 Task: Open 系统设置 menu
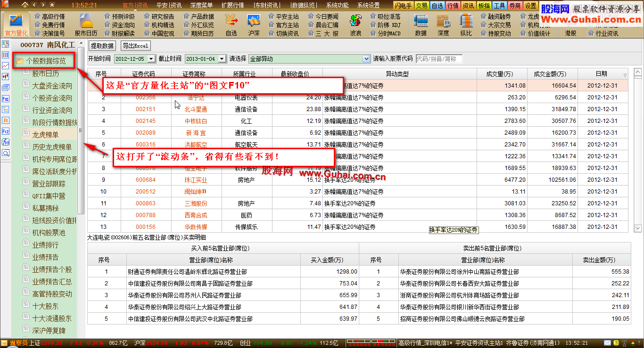(369, 5)
